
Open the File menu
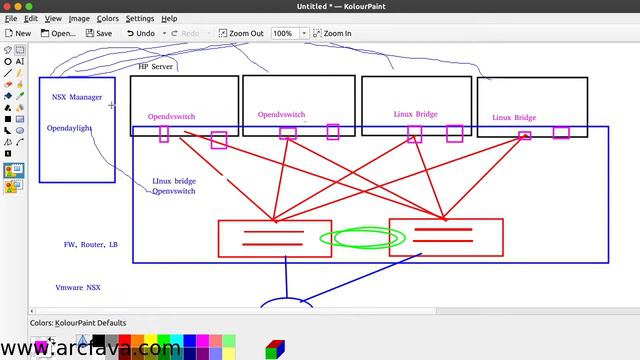pos(11,18)
